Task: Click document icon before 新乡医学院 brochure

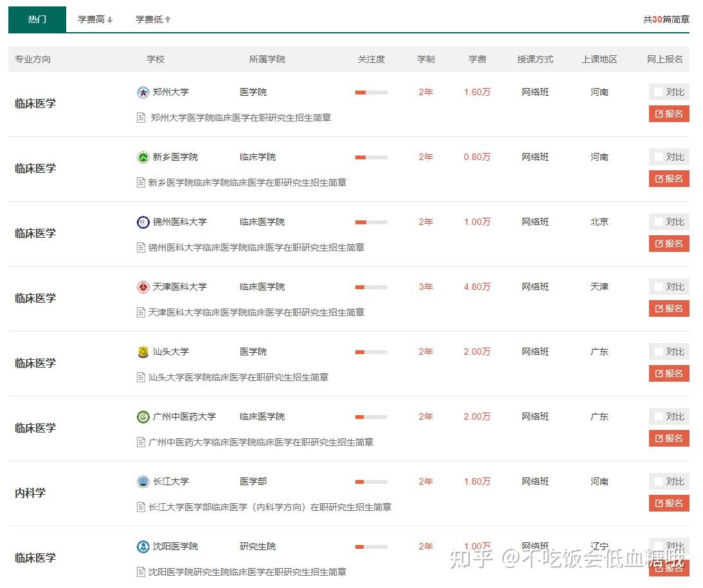Action: click(x=141, y=183)
